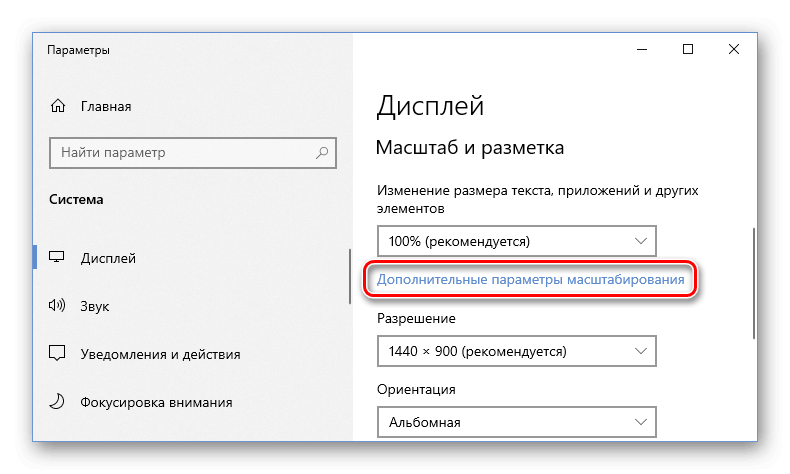Open the 1440 × 900 resolution dropdown
The image size is (790, 474).
[517, 351]
